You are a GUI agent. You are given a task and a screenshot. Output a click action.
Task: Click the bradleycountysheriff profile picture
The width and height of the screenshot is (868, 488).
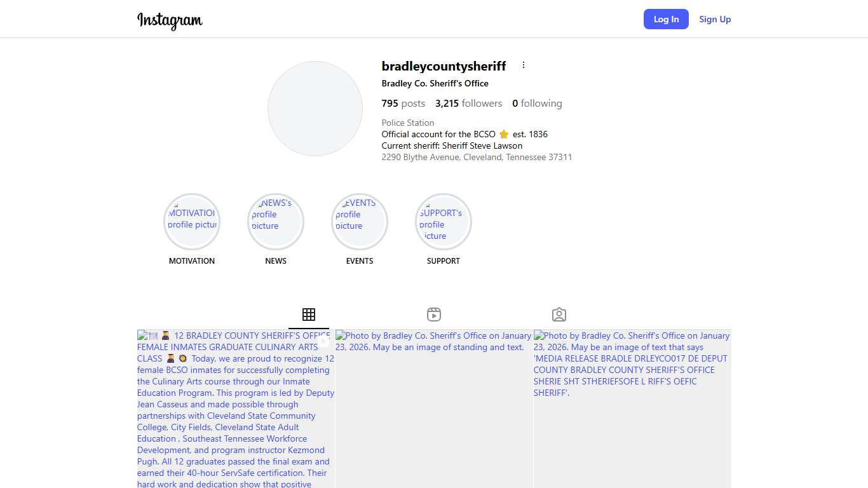315,109
